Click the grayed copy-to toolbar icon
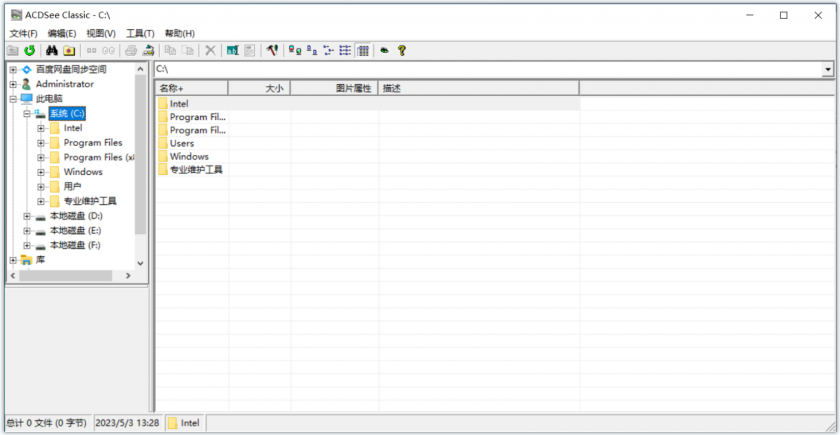Screen dimensions: 840x435 (x=171, y=51)
